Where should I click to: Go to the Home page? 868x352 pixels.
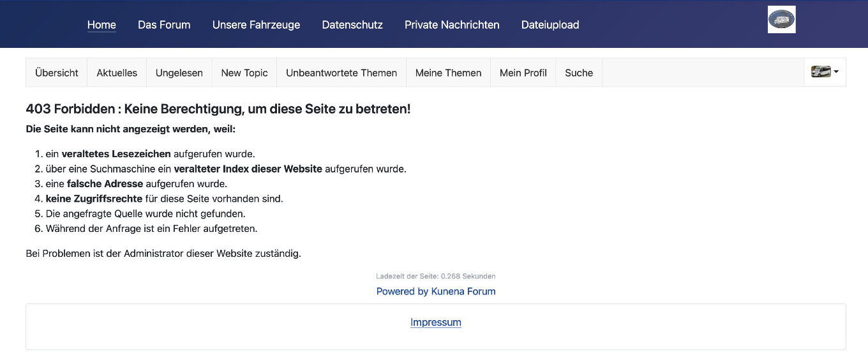pyautogui.click(x=101, y=25)
